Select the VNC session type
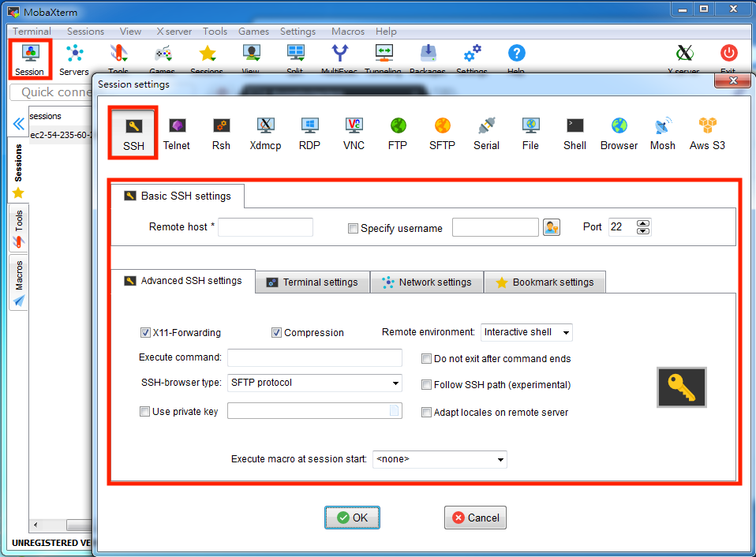 [x=354, y=133]
